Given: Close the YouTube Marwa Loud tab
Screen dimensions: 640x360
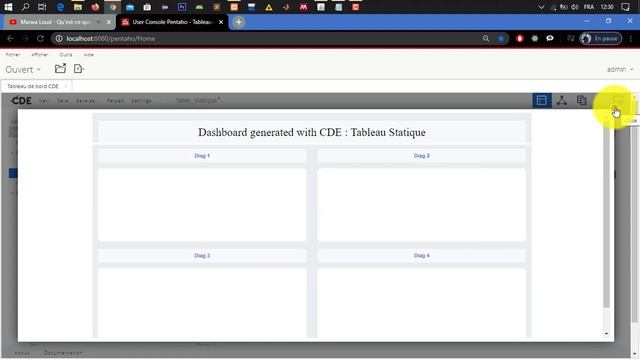Looking at the screenshot, I should point(109,22).
